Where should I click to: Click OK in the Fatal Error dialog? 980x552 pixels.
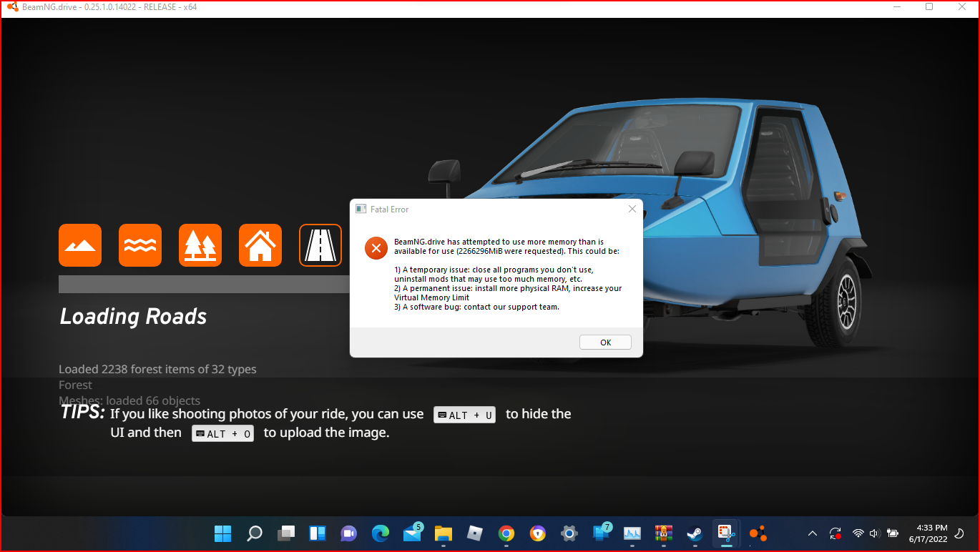(605, 342)
